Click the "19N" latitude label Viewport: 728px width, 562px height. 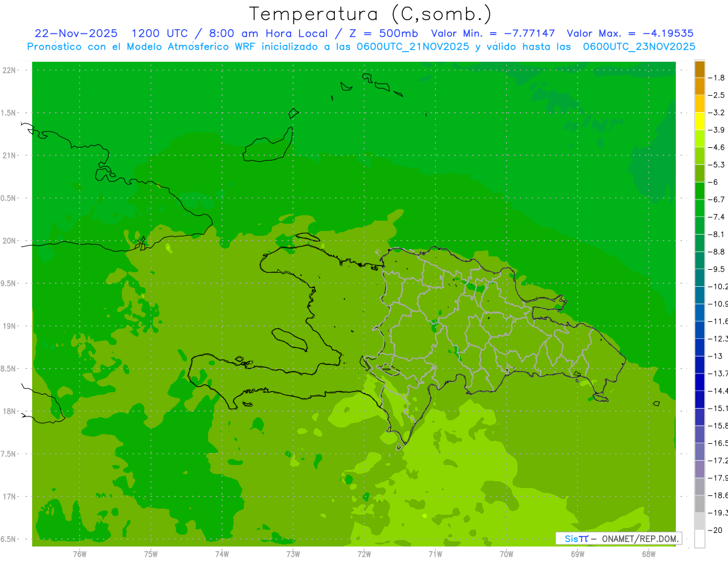tap(10, 326)
